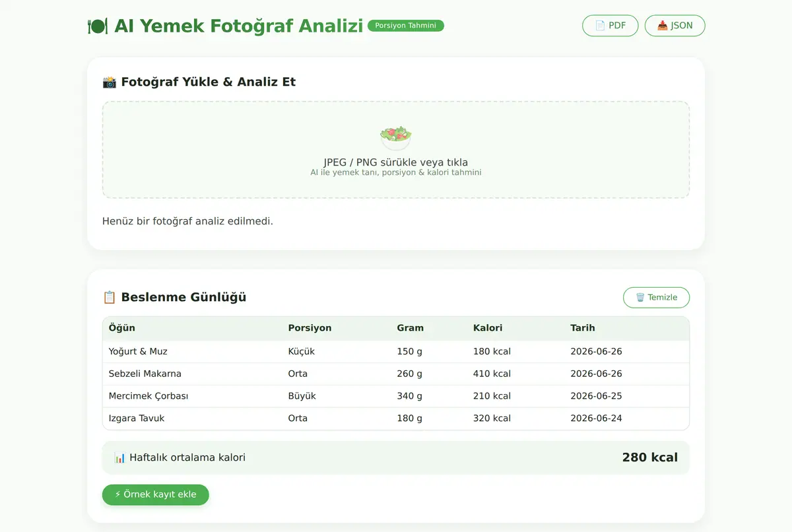Image resolution: width=792 pixels, height=532 pixels.
Task: Click Orta portion in Sebzeli Makarna row
Action: click(x=298, y=374)
